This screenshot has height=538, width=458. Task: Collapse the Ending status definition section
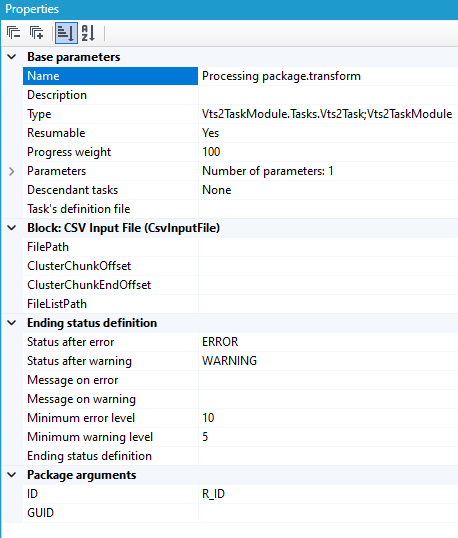[12, 323]
